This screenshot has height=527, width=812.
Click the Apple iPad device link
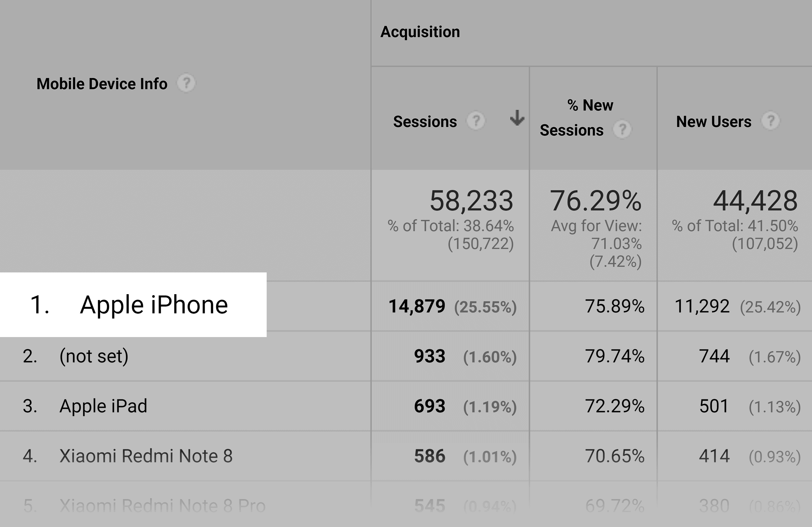tap(103, 406)
